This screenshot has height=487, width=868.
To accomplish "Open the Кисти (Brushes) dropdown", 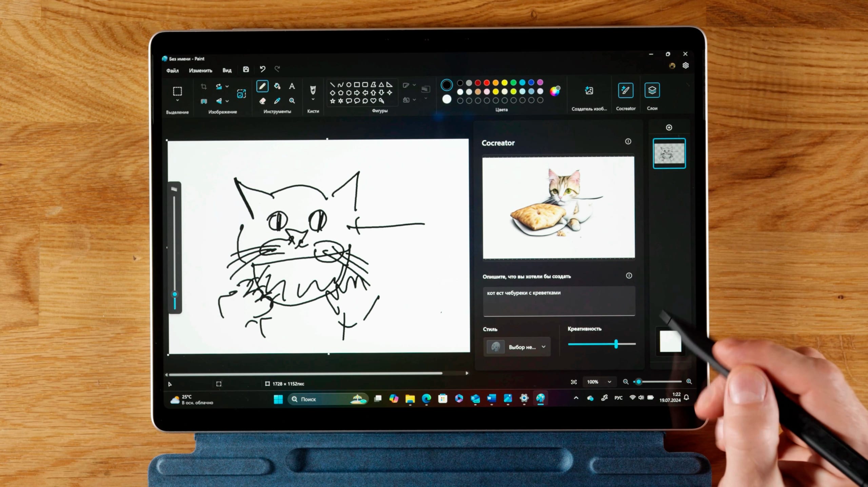I will point(313,99).
